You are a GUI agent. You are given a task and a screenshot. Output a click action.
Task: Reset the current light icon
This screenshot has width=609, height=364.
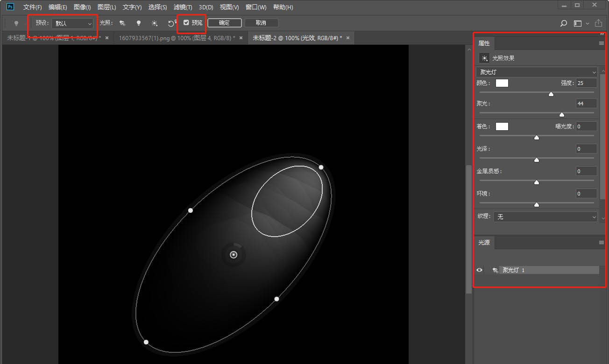(x=171, y=23)
